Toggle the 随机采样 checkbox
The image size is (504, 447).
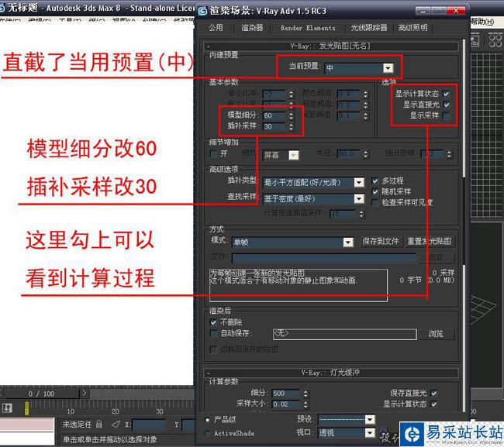(375, 191)
